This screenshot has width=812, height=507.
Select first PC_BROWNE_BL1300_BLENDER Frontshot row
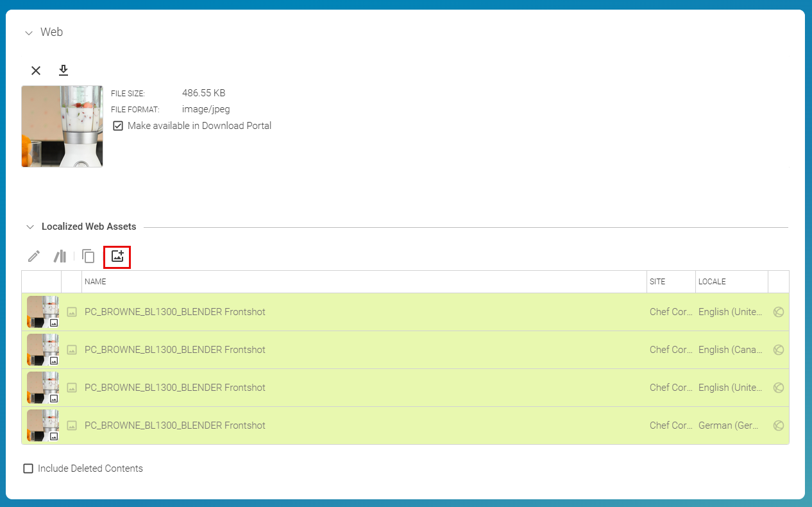(x=405, y=312)
